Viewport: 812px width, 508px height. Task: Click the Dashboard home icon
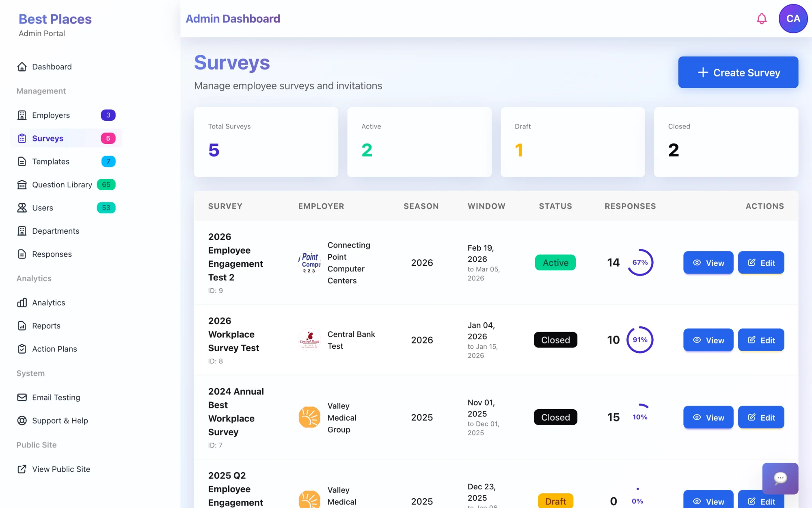(x=22, y=67)
